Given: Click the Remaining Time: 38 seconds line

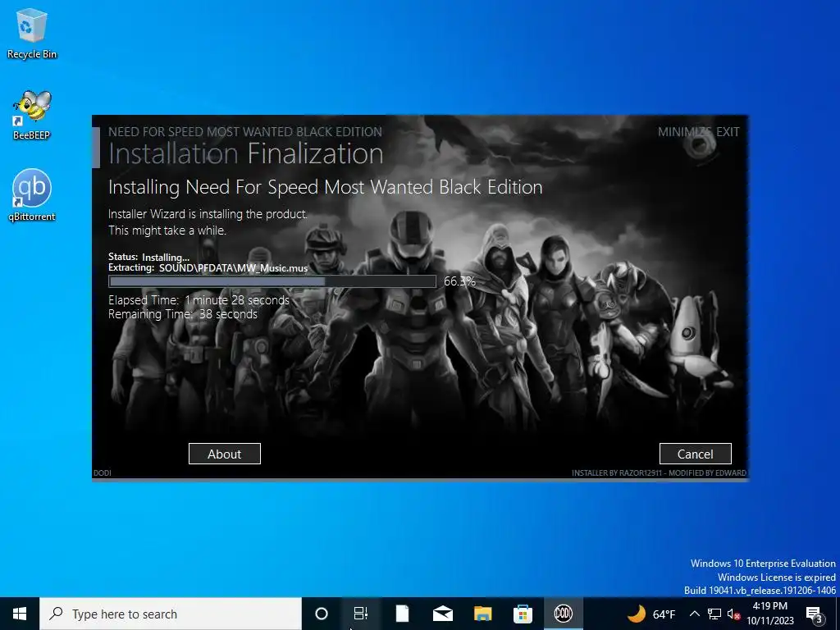Looking at the screenshot, I should coord(183,314).
